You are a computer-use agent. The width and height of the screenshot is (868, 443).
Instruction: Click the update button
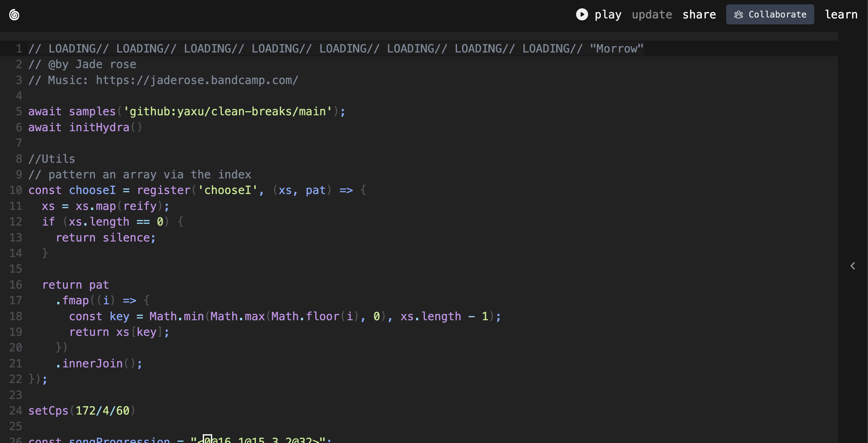[x=652, y=14]
